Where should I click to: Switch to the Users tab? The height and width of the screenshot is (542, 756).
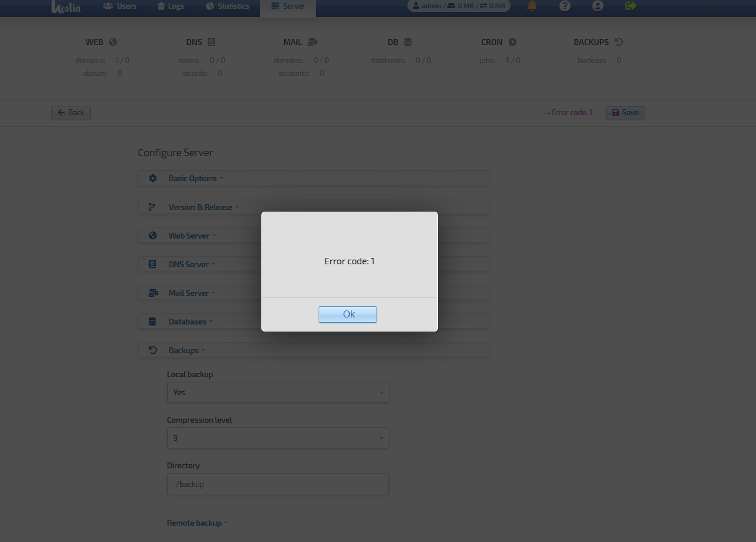[119, 6]
